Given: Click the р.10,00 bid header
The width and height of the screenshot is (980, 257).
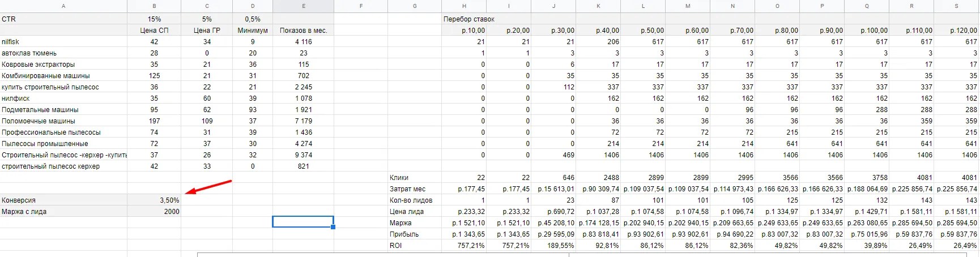Looking at the screenshot, I should pyautogui.click(x=464, y=30).
